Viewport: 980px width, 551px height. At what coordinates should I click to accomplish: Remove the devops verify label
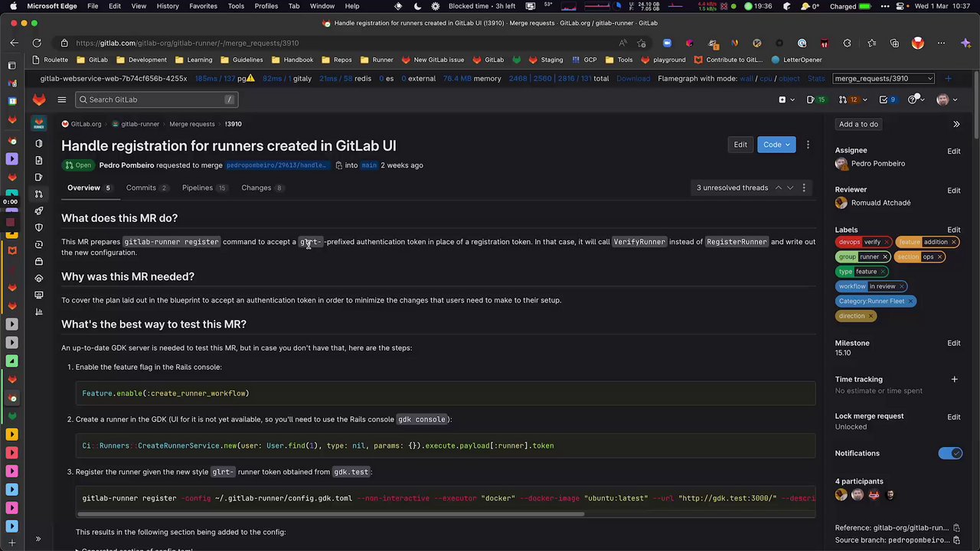[x=887, y=242]
